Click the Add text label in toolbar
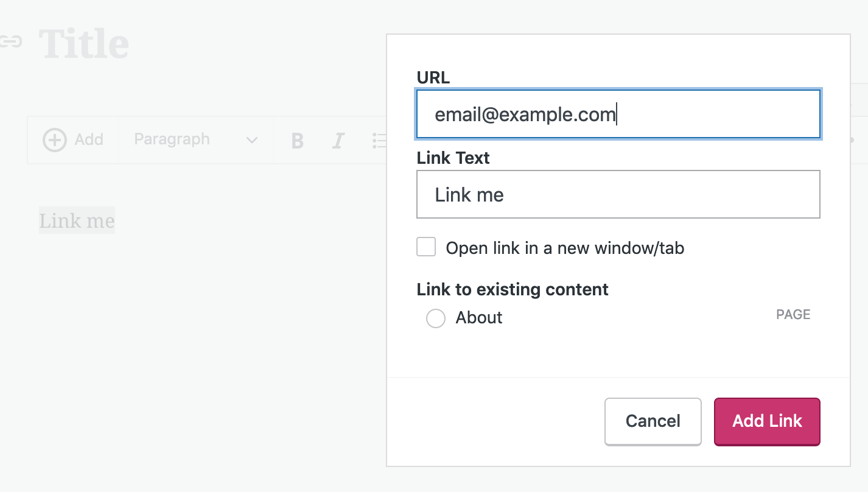The image size is (868, 492). pyautogui.click(x=89, y=139)
